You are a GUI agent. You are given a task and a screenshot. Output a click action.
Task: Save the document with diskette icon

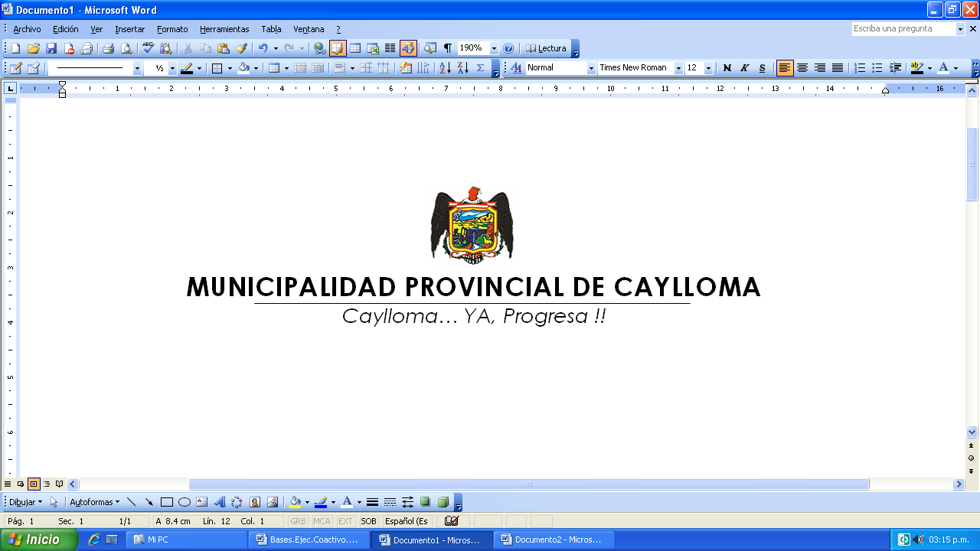51,48
